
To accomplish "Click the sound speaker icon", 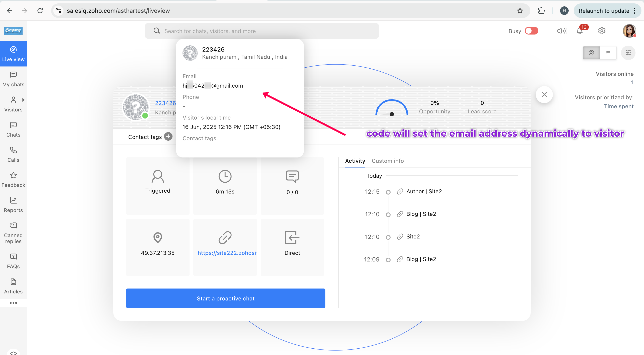I will coord(561,31).
